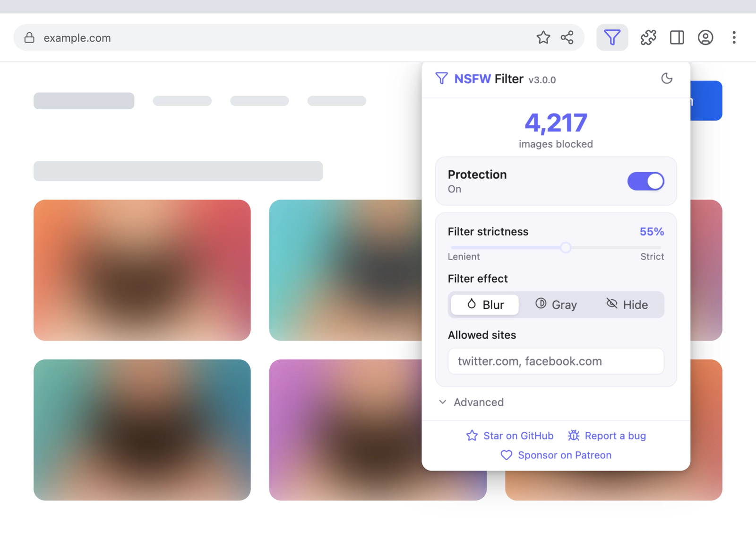Image resolution: width=756 pixels, height=533 pixels.
Task: Click the example.com address bar text
Action: coord(77,38)
